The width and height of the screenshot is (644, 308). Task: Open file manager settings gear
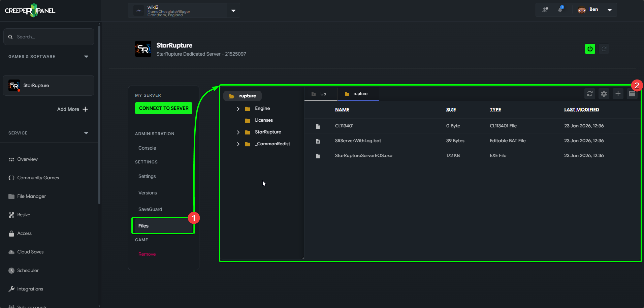click(x=604, y=94)
